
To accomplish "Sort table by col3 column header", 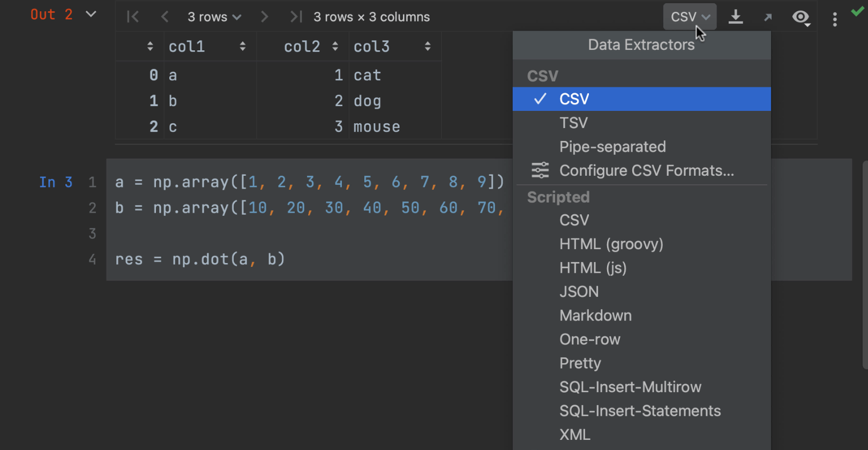I will click(x=428, y=47).
